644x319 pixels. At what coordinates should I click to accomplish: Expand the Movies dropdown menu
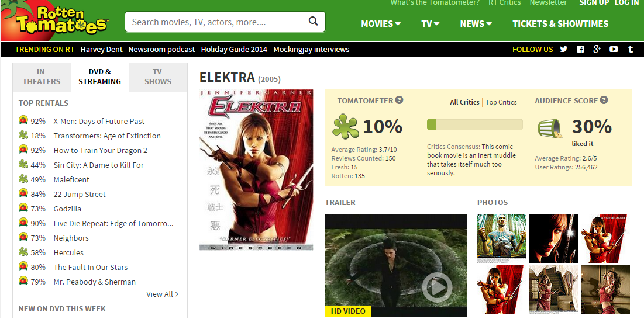click(x=381, y=24)
